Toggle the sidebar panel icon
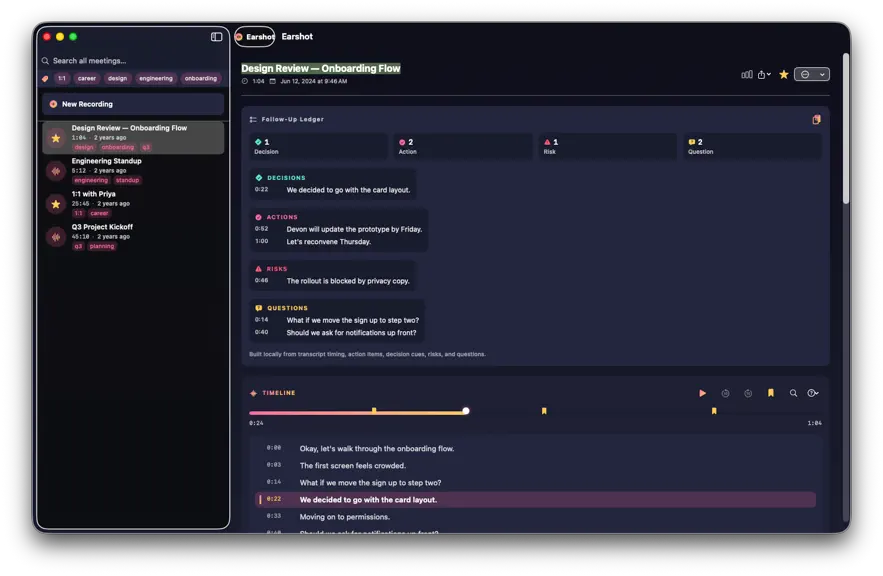This screenshot has height=576, width=883. tap(216, 37)
